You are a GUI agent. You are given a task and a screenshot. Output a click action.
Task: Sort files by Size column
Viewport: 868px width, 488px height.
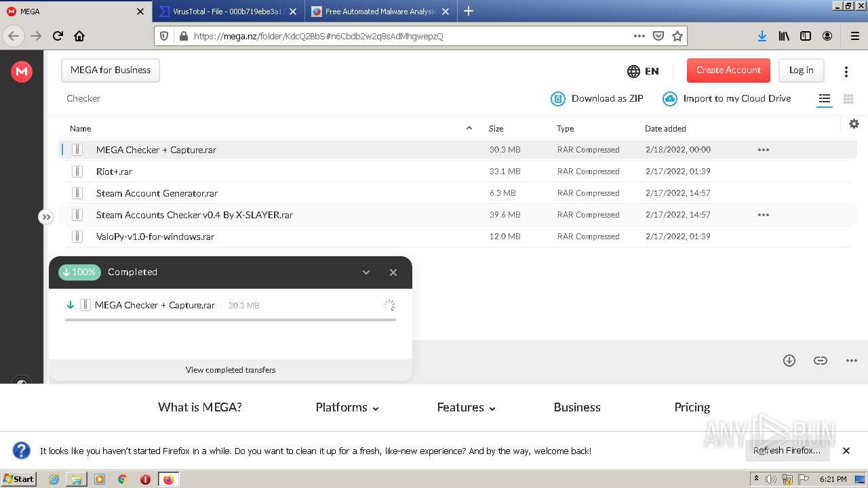(496, 128)
